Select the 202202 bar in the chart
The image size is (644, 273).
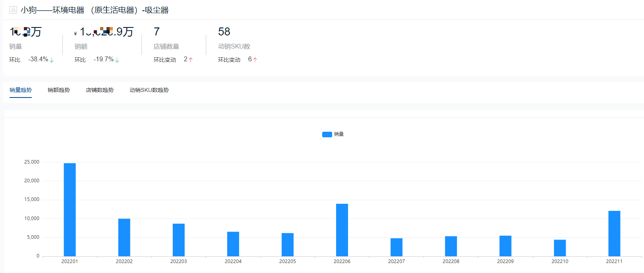[x=124, y=238]
